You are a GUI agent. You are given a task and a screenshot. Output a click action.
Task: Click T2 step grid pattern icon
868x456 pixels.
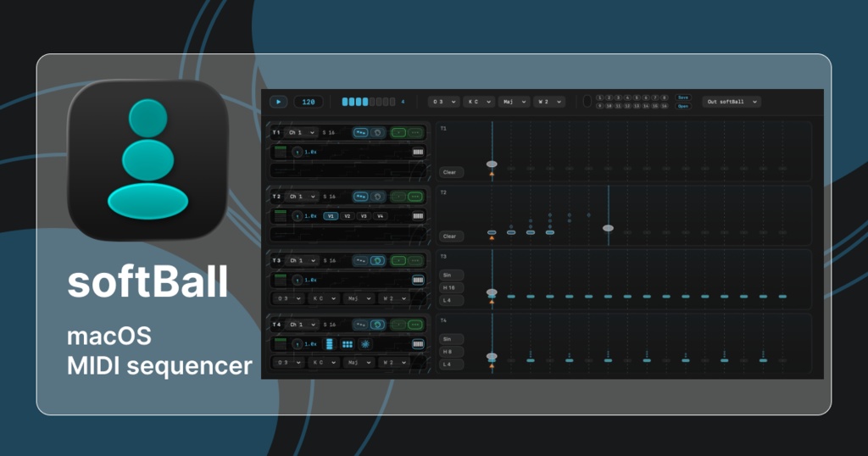(281, 216)
